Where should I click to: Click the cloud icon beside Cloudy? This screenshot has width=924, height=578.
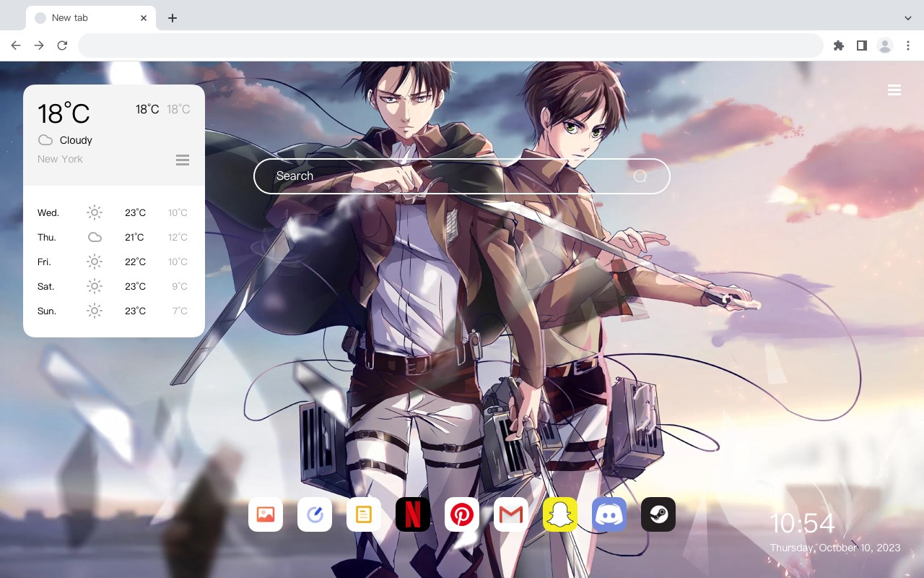pos(45,140)
